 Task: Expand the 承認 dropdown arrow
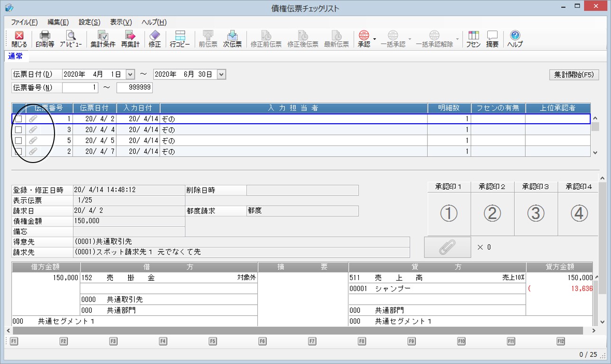(x=374, y=39)
